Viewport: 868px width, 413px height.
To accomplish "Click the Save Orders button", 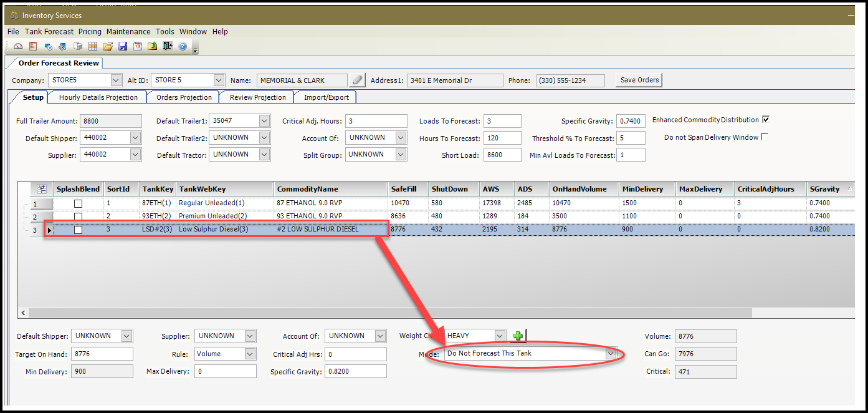I will 639,80.
